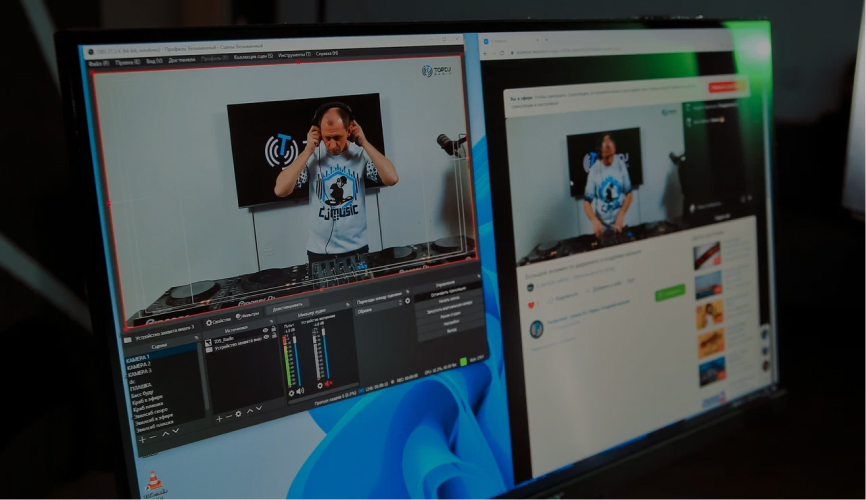Open the Вид menu in OBS
The image size is (866, 500).
[x=154, y=61]
